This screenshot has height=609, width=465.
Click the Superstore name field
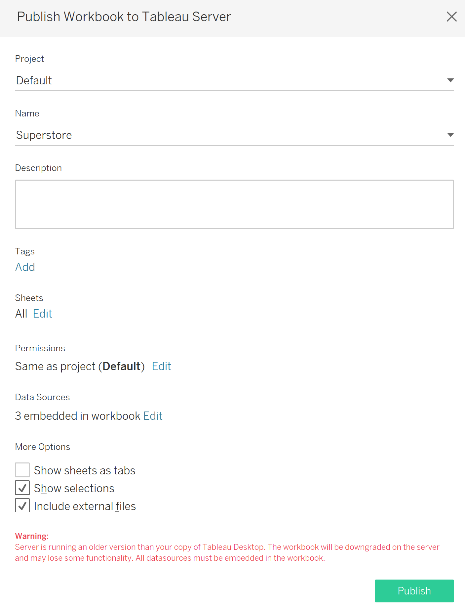point(234,135)
